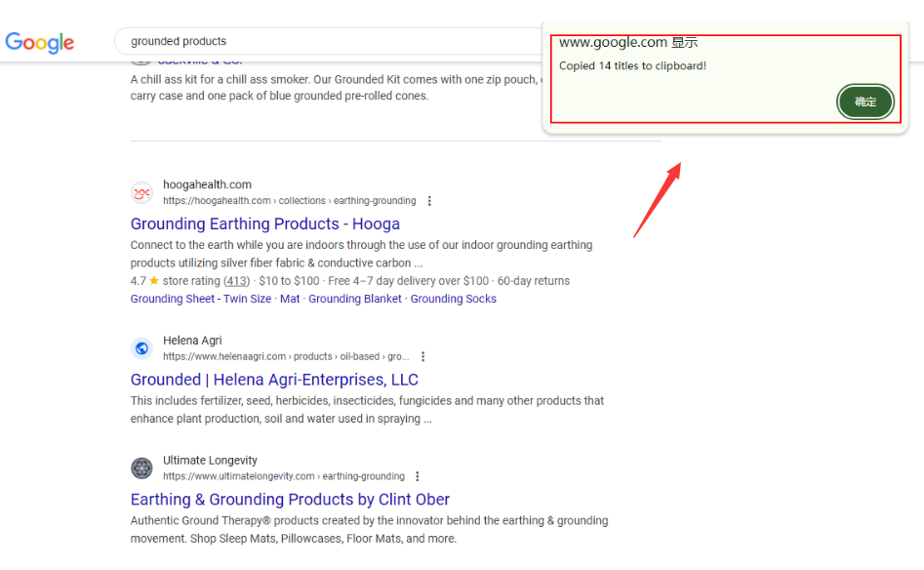Click the search box containing 'grounded products'

tap(322, 41)
